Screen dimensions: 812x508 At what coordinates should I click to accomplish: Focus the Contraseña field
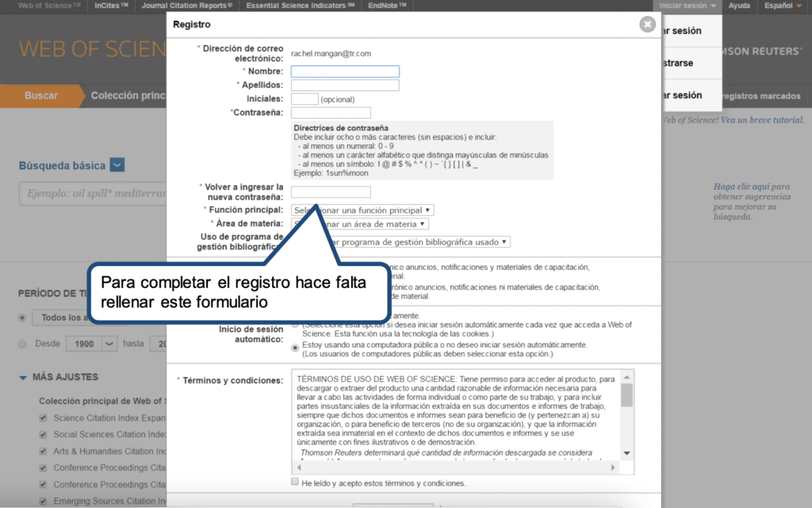pos(331,113)
